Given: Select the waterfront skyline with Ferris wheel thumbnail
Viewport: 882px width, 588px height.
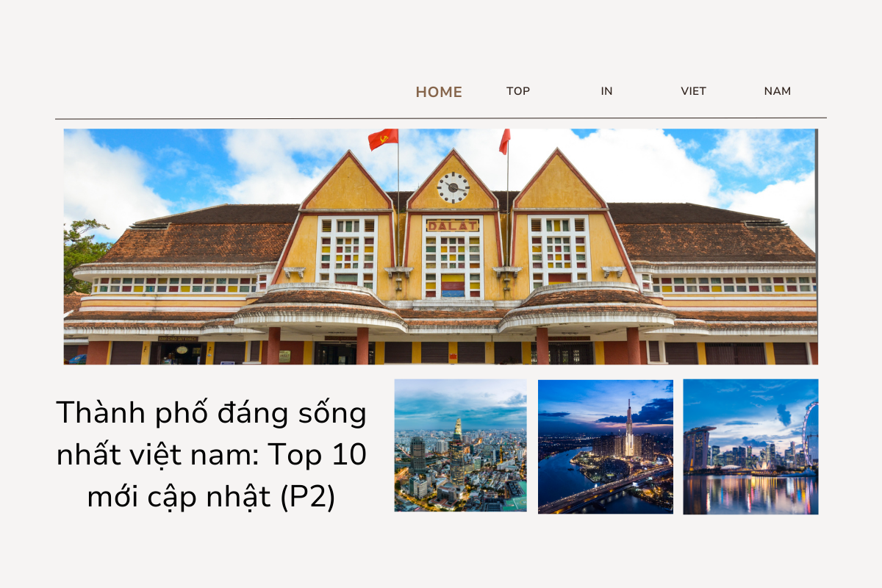Looking at the screenshot, I should (750, 447).
